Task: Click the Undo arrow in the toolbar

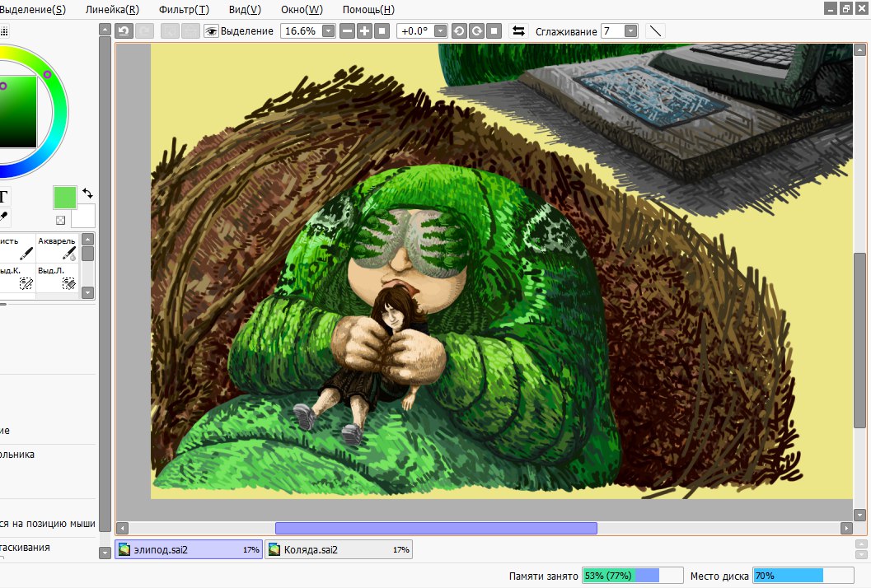Action: (x=124, y=31)
